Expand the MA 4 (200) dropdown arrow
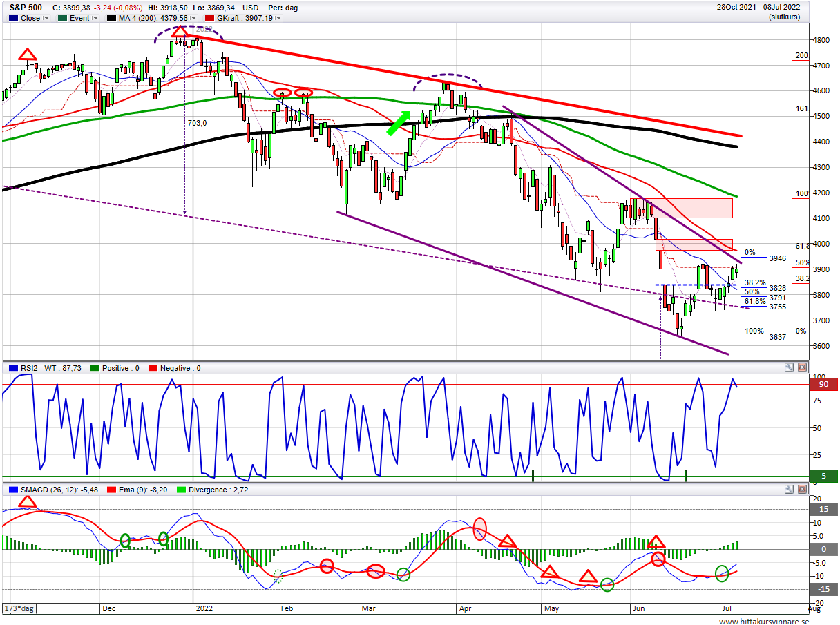Image resolution: width=840 pixels, height=625 pixels. pyautogui.click(x=192, y=19)
